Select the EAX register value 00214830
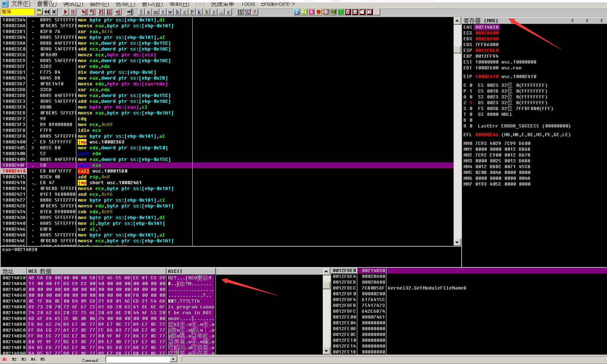The image size is (607, 364). [x=487, y=27]
